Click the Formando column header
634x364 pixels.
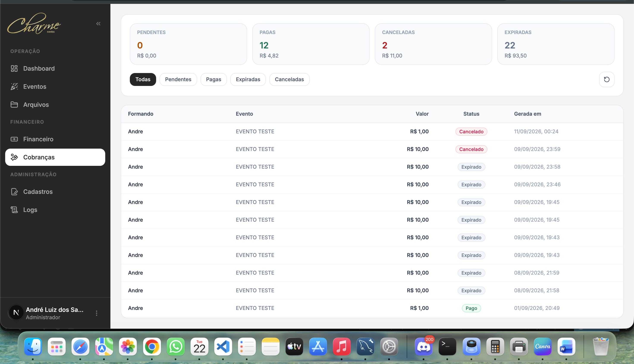141,114
